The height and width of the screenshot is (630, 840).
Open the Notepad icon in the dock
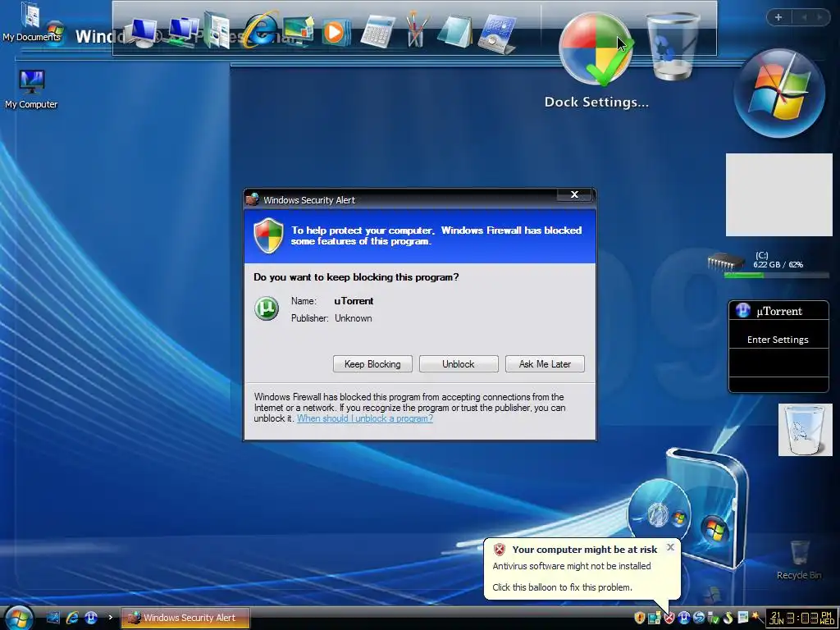click(455, 31)
